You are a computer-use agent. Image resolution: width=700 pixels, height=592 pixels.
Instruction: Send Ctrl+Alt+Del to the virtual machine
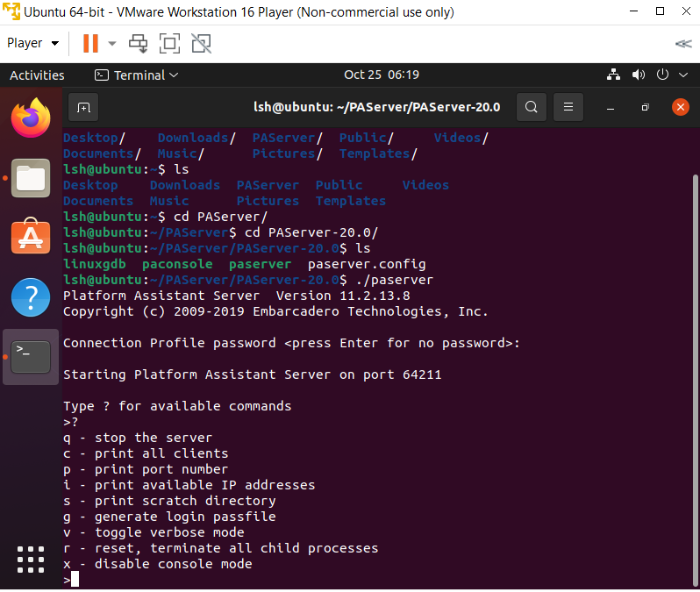coord(138,43)
